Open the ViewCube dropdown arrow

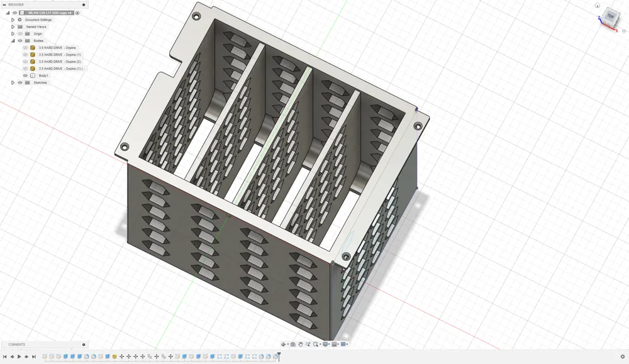click(624, 31)
